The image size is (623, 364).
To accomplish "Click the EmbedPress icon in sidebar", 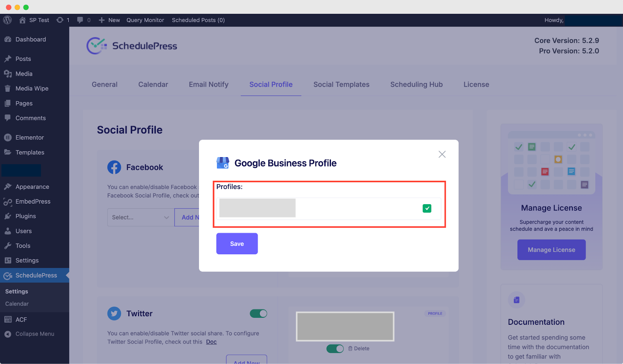I will point(8,201).
